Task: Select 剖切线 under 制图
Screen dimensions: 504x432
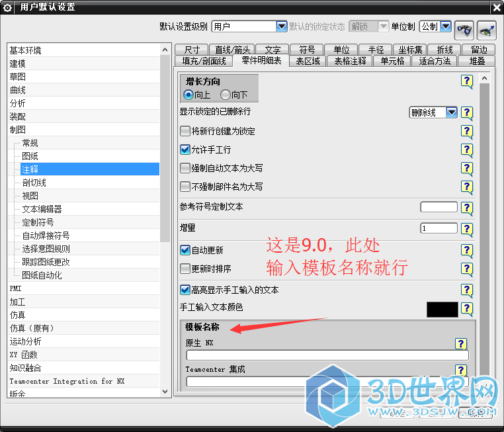Action: tap(90, 183)
